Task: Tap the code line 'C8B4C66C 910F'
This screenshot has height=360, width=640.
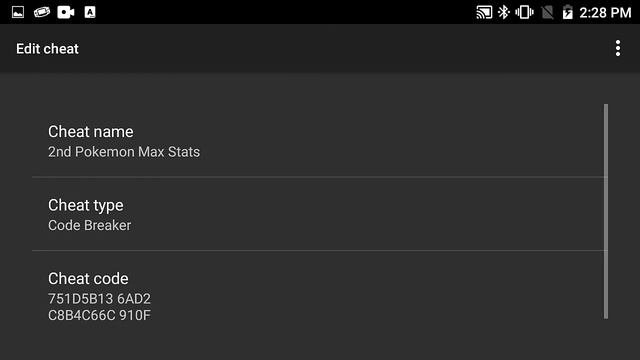Action: [100, 315]
